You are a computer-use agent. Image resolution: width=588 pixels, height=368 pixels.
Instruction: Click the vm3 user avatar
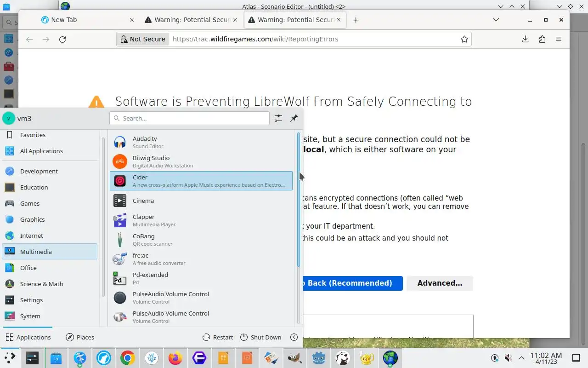(8, 118)
